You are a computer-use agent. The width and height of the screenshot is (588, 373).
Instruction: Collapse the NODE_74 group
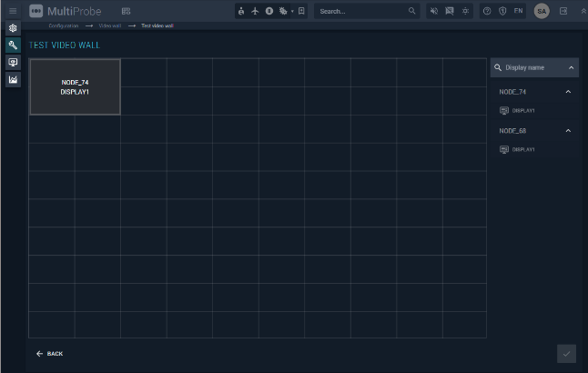click(x=569, y=92)
